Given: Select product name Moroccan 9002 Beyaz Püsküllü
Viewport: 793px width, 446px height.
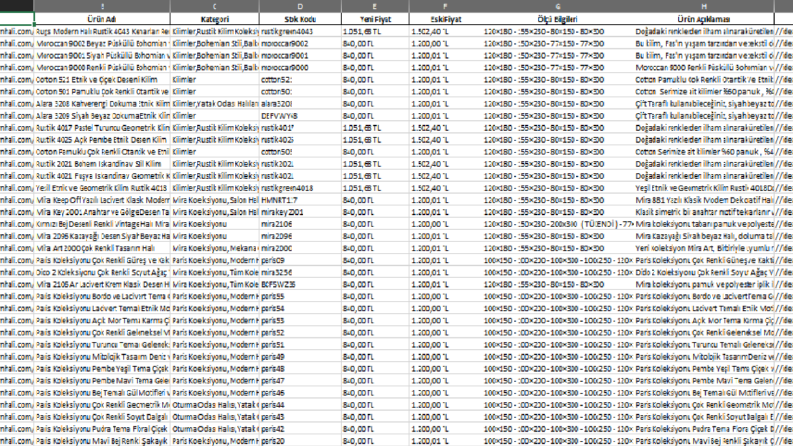Looking at the screenshot, I should point(102,43).
